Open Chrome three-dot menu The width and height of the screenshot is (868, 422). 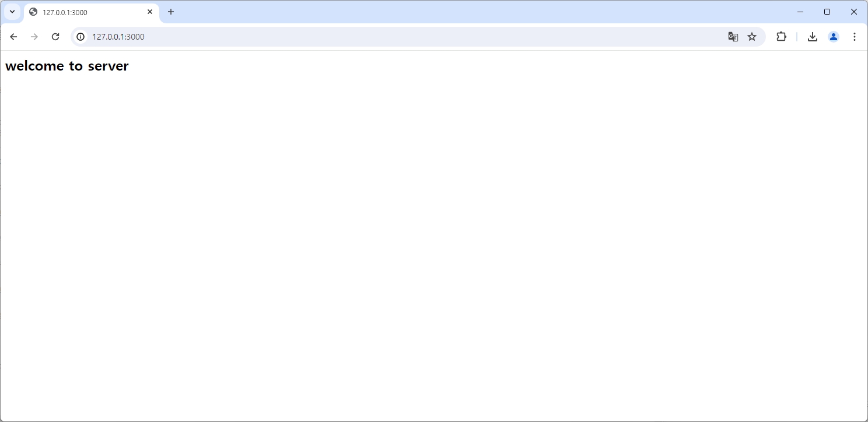(854, 37)
